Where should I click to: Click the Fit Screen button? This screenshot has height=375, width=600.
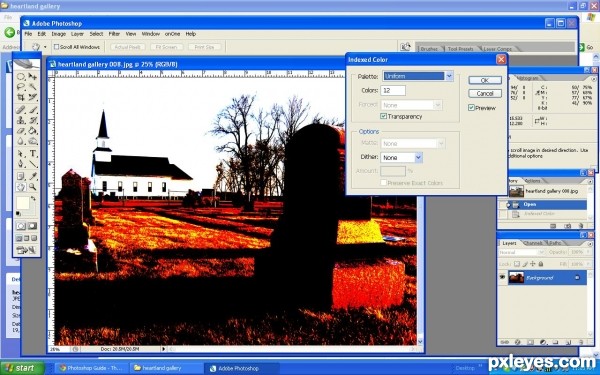point(166,47)
